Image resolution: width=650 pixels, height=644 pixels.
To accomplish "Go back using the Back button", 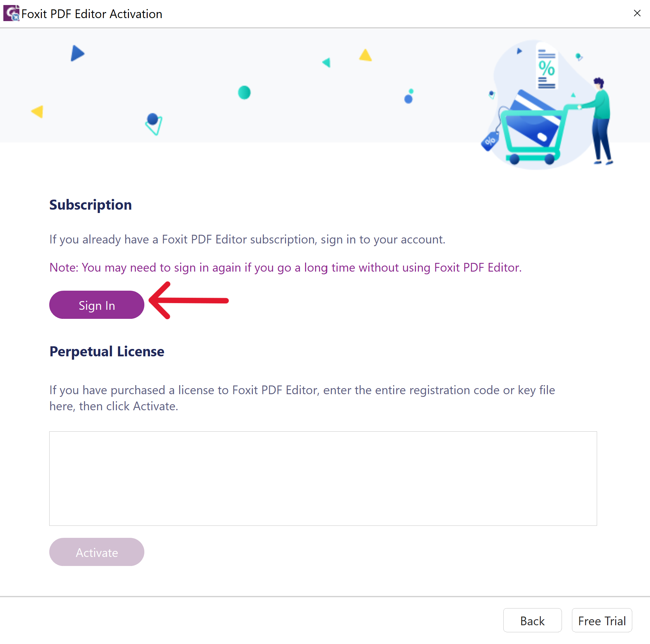I will [x=532, y=620].
